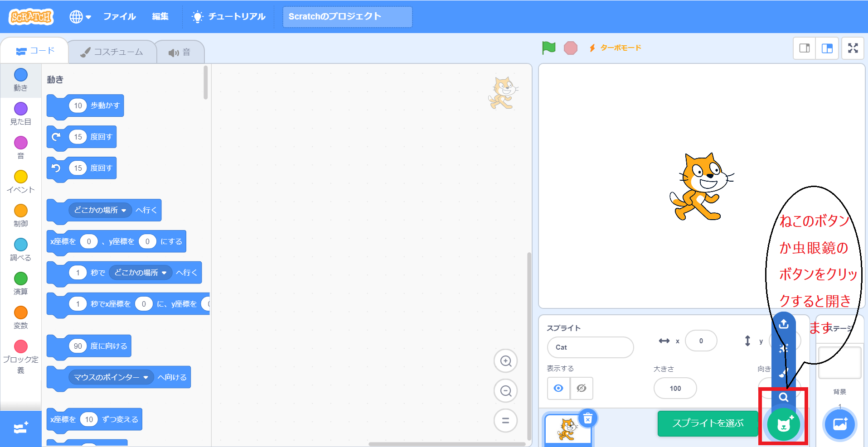Zoom out on the code workspace
Screen dimensions: 868x447
tap(506, 391)
